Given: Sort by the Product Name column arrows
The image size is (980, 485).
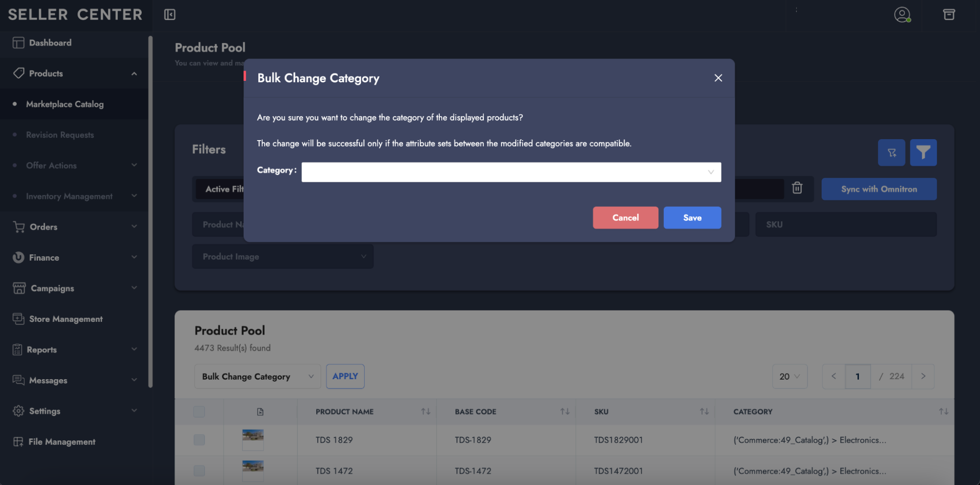Looking at the screenshot, I should point(426,412).
